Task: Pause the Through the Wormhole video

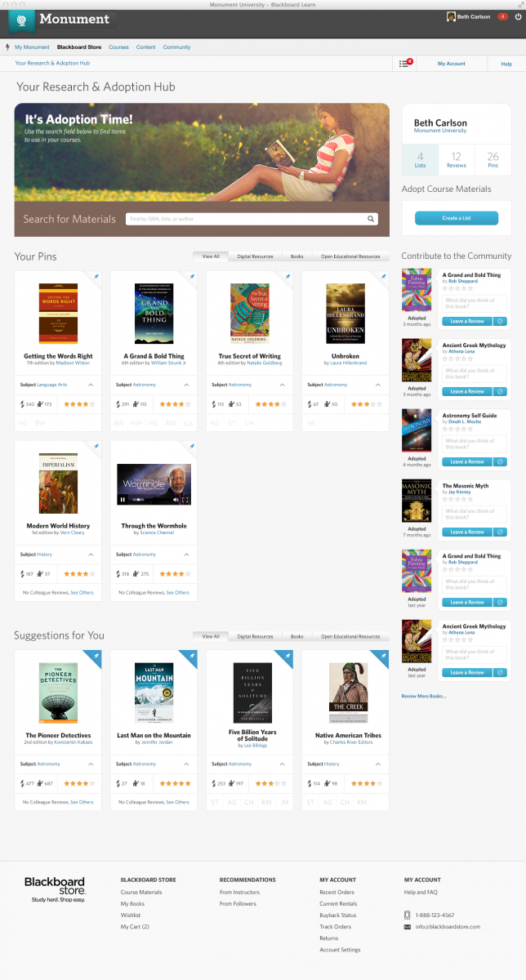Action: pyautogui.click(x=123, y=499)
